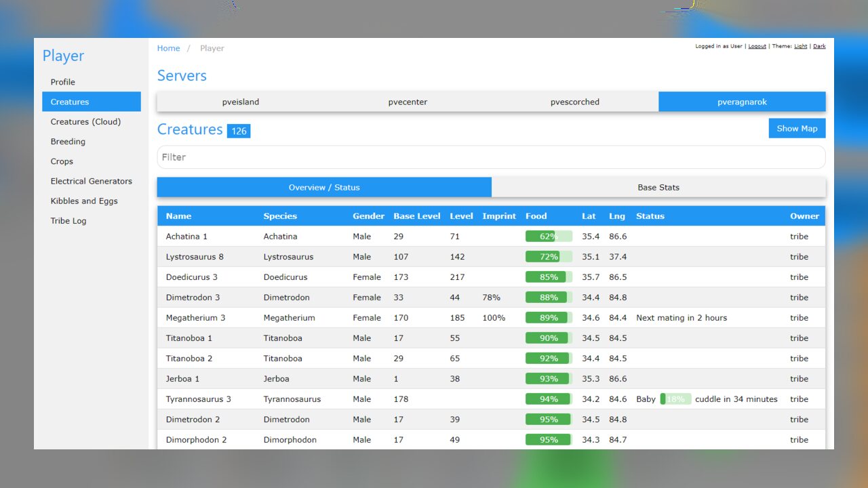
Task: Sort by the Name column header
Action: click(178, 216)
